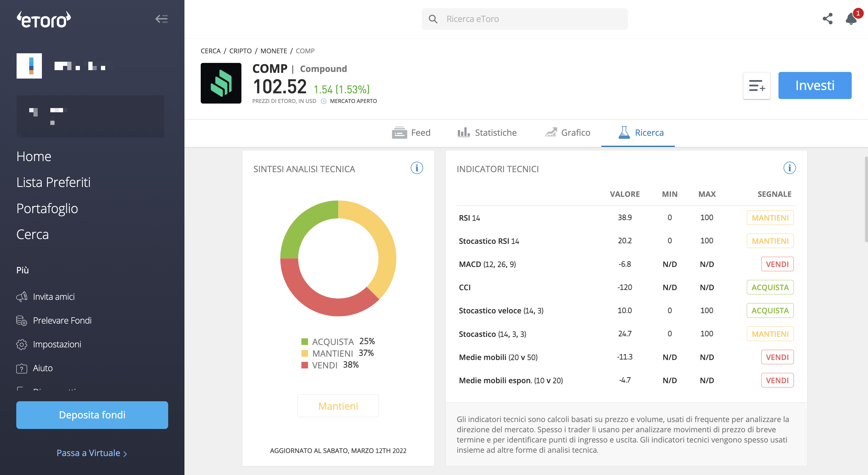The width and height of the screenshot is (868, 475).
Task: Click the Invita amici megaphone icon
Action: 22,296
